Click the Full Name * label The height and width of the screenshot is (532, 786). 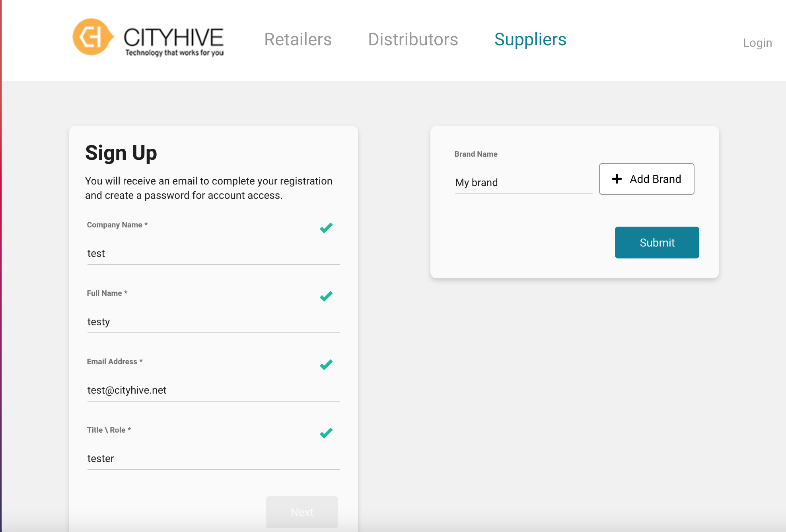pyautogui.click(x=107, y=293)
